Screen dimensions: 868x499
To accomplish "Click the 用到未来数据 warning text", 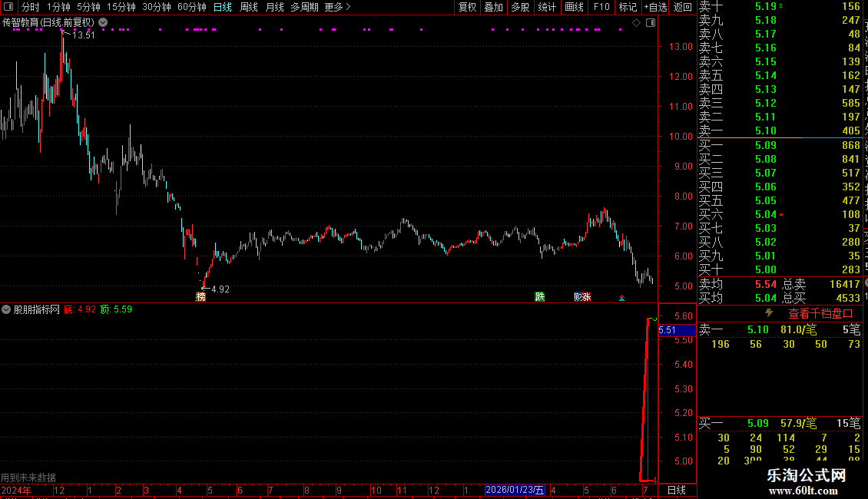I will point(28,478).
